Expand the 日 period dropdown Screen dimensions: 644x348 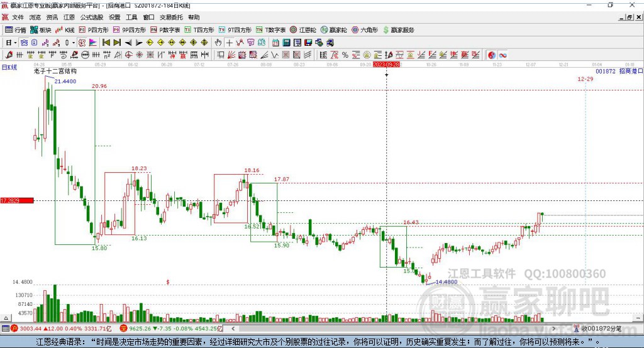click(15, 43)
